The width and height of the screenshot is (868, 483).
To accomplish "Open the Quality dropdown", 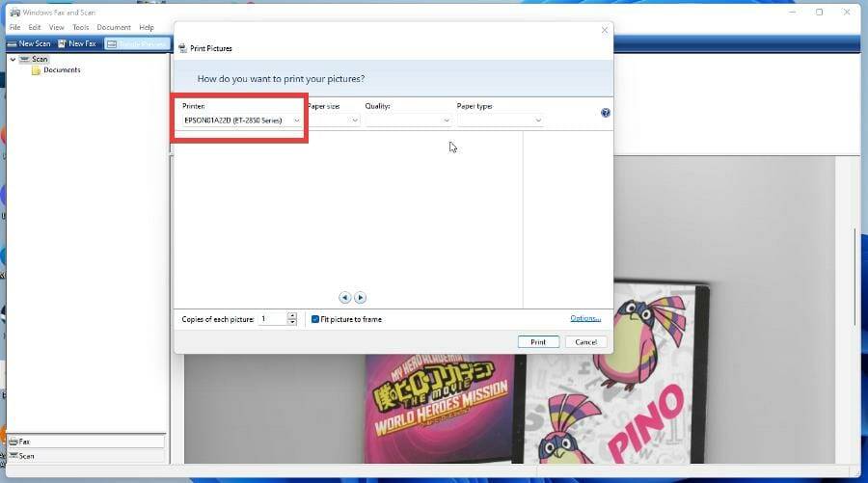I will (x=408, y=121).
